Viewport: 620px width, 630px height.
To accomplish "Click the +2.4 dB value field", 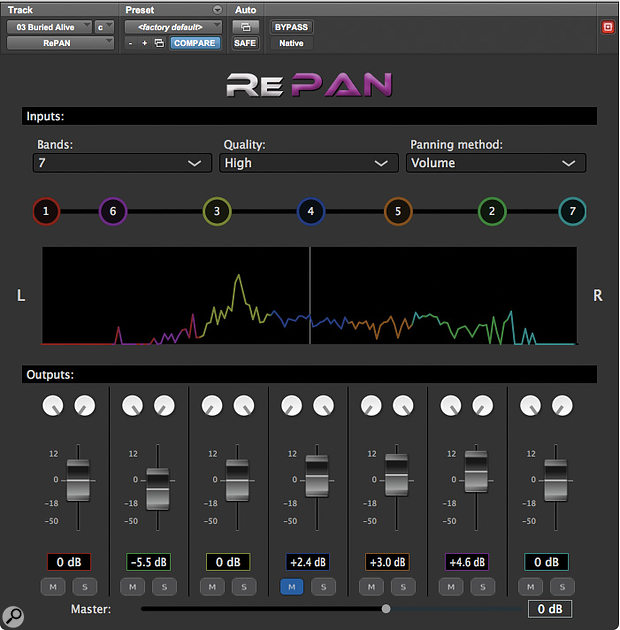I will coord(308,562).
